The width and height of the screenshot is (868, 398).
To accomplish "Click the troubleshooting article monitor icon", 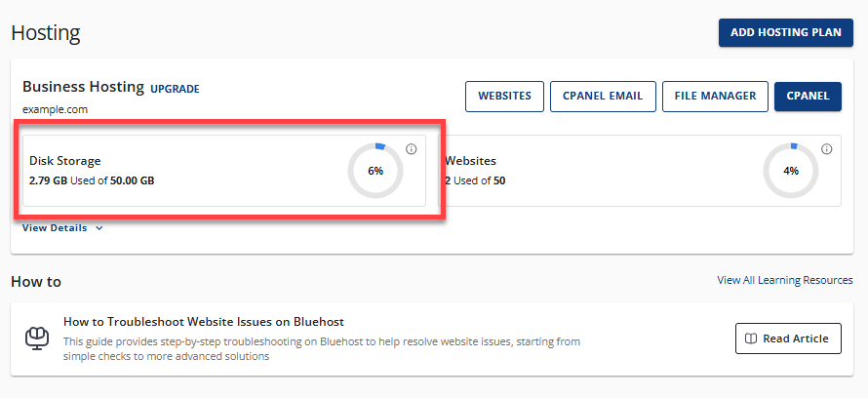I will pyautogui.click(x=36, y=338).
